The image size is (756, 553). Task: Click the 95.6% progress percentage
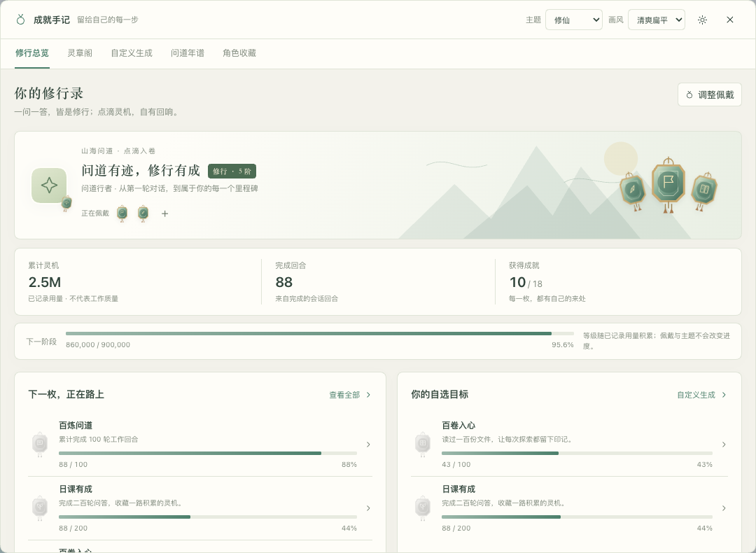tap(563, 344)
